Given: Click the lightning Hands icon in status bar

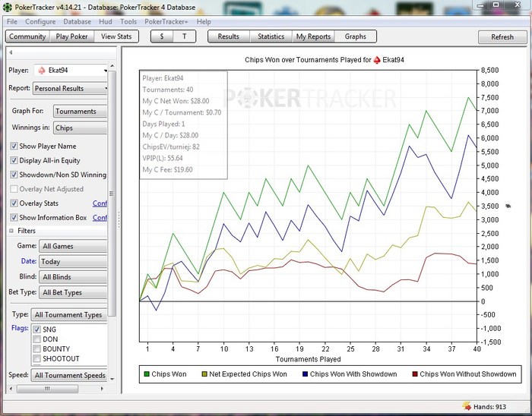Looking at the screenshot, I should (467, 406).
